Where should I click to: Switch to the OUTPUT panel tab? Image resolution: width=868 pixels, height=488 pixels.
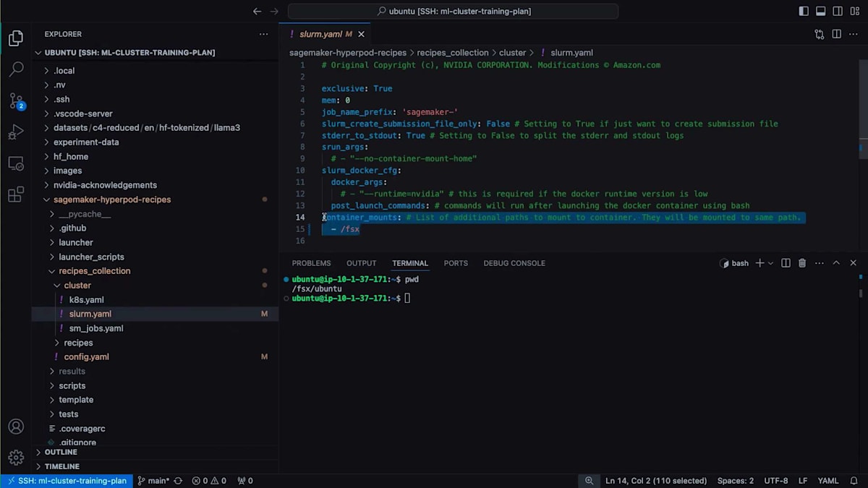361,263
